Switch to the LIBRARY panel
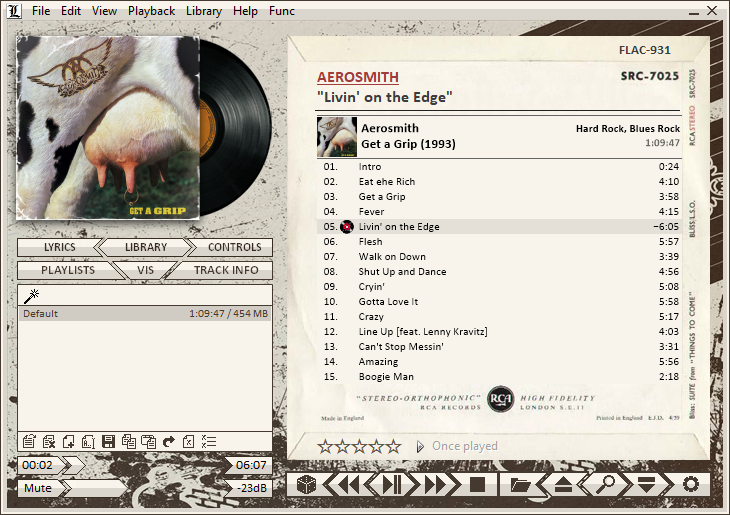 (146, 247)
